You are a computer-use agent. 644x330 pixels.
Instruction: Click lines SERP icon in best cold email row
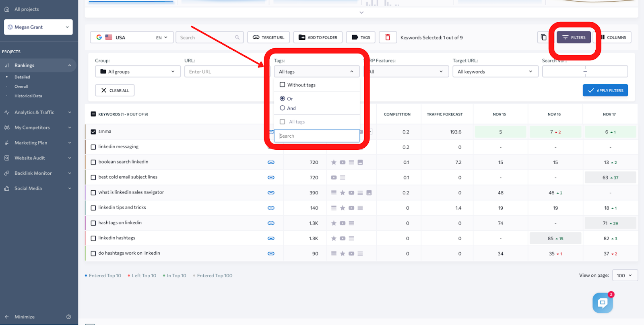(343, 177)
